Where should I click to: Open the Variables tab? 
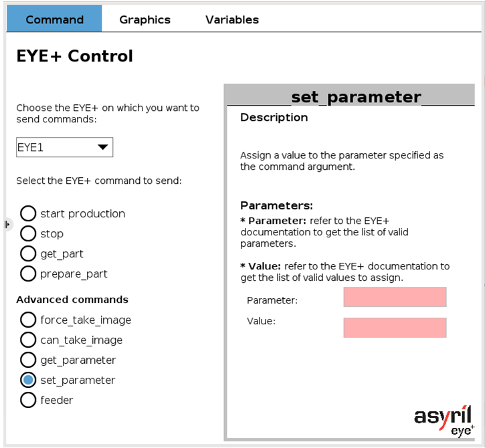232,19
